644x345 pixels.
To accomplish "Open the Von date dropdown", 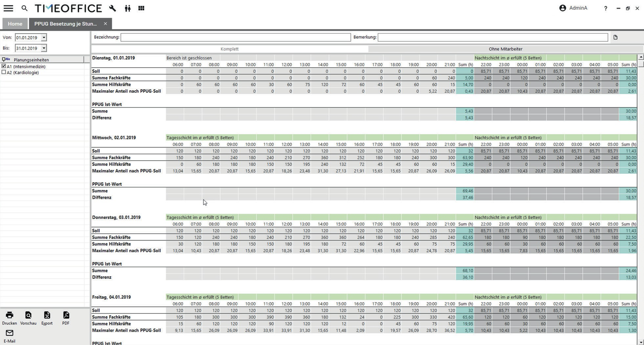I will (x=44, y=38).
